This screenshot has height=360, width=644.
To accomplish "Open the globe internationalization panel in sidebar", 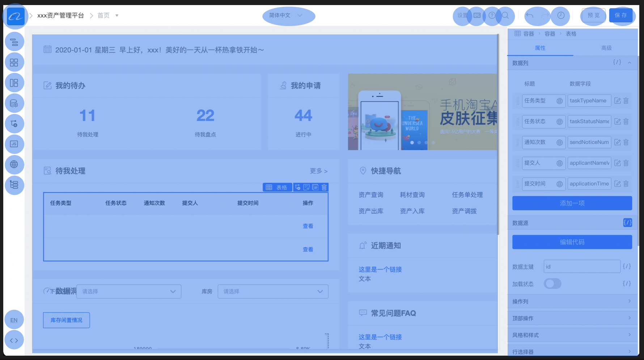I will pos(14,164).
